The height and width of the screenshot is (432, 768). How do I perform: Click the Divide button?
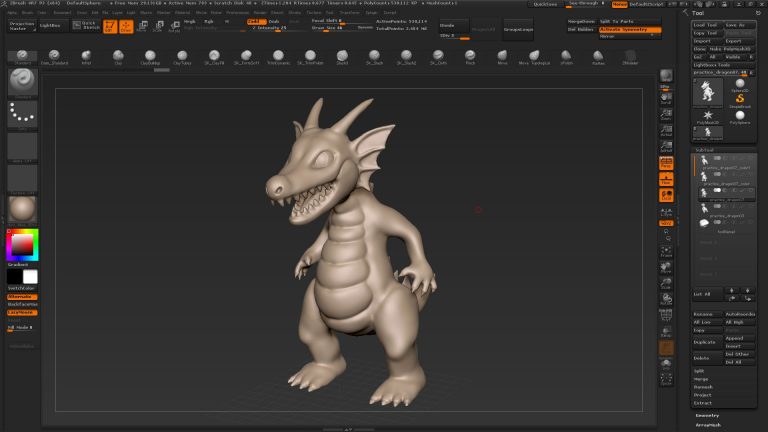click(454, 25)
